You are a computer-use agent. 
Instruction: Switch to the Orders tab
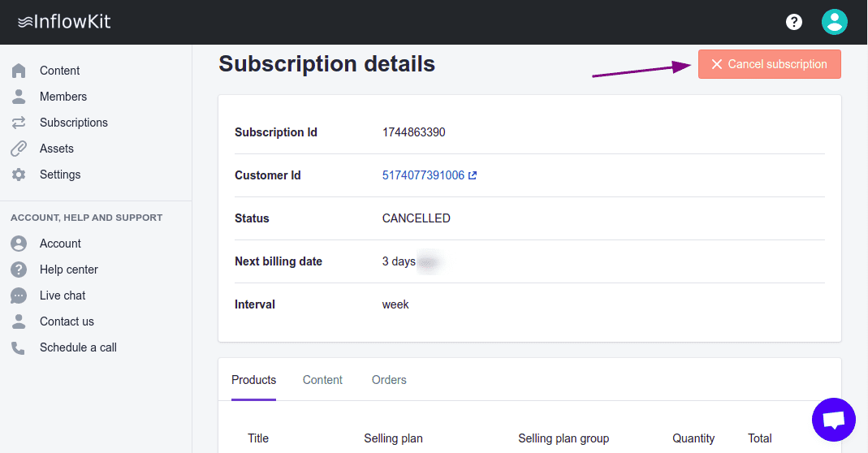click(x=389, y=380)
